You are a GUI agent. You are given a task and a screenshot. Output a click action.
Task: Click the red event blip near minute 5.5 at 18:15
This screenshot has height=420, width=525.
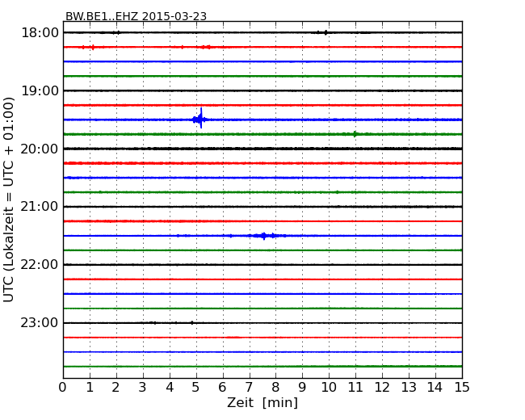(208, 47)
